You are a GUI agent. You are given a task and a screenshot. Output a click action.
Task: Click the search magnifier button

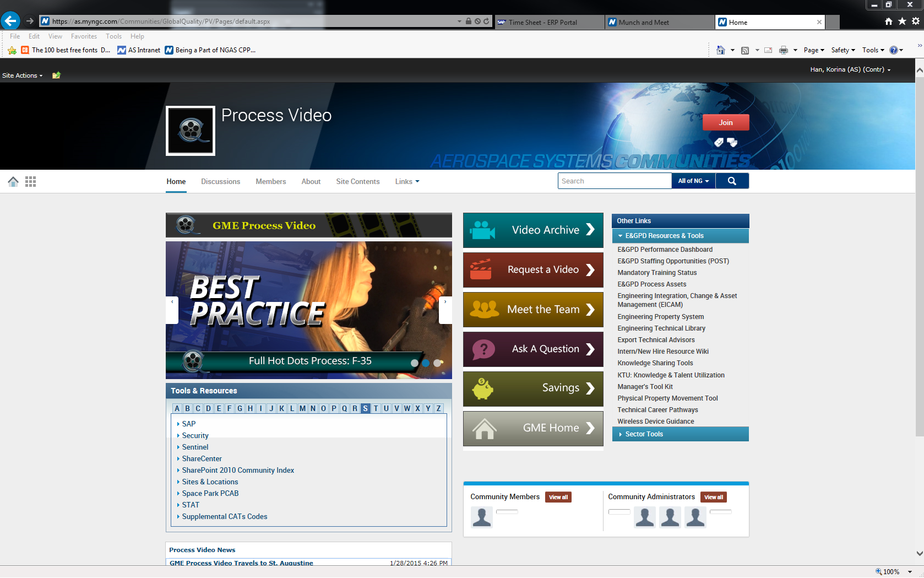coord(732,181)
